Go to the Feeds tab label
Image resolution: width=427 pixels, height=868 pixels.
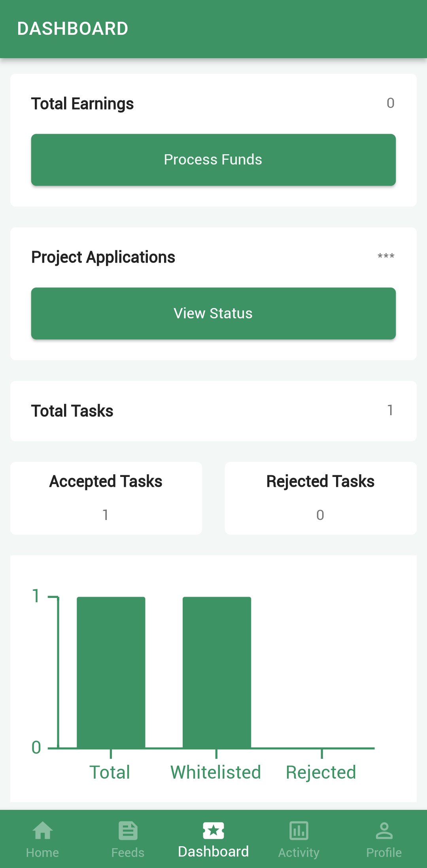[128, 853]
